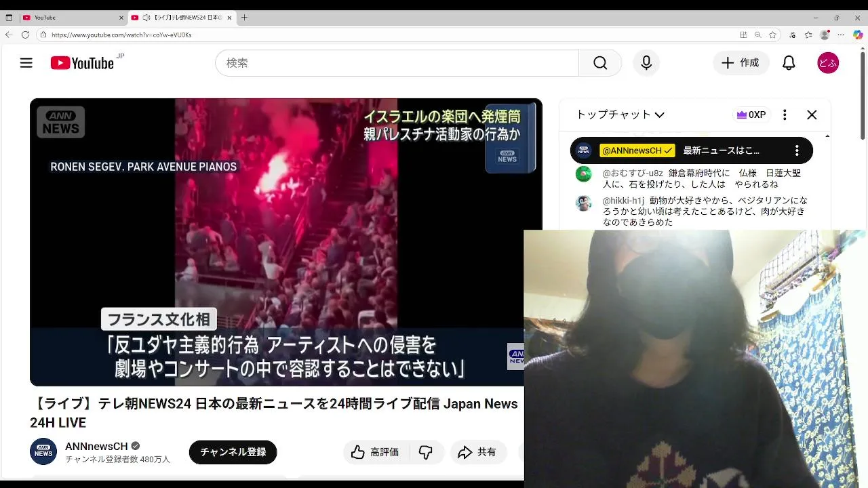Click the URL in the address bar
The height and width of the screenshot is (488, 868).
point(121,35)
